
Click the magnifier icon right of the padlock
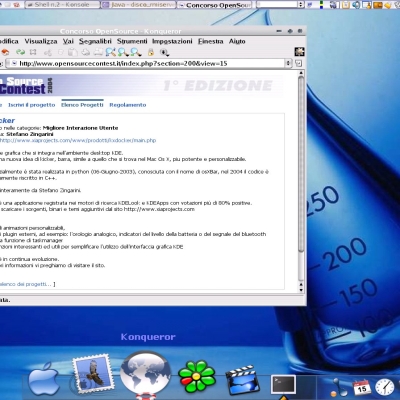[x=164, y=52]
